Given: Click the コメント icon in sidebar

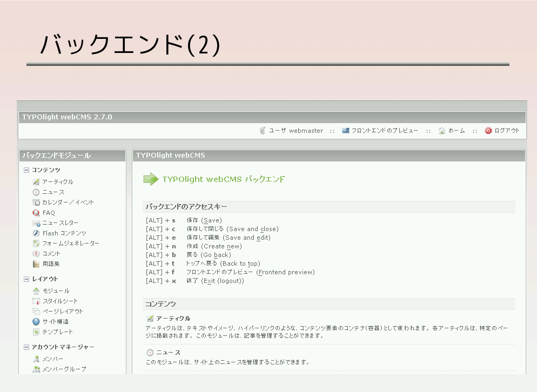Looking at the screenshot, I should (36, 254).
